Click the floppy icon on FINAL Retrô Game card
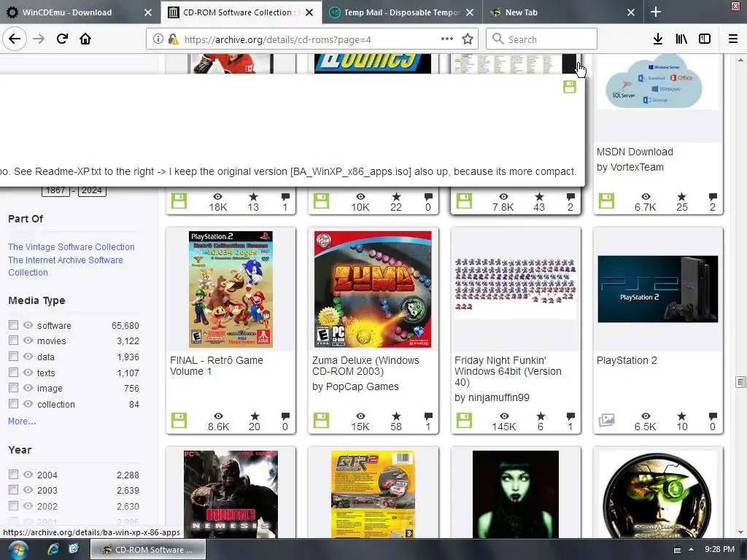This screenshot has width=747, height=560. (179, 421)
